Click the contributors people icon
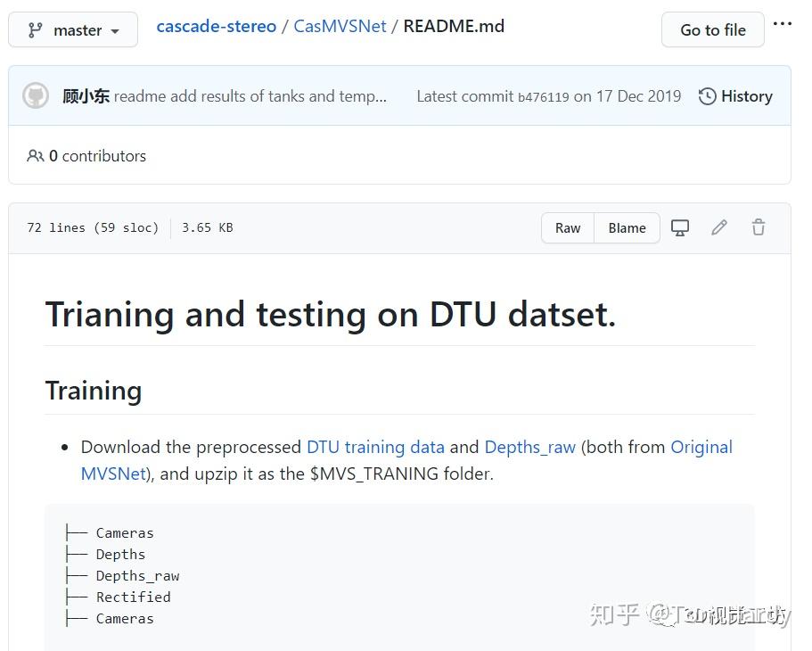 pyautogui.click(x=35, y=155)
